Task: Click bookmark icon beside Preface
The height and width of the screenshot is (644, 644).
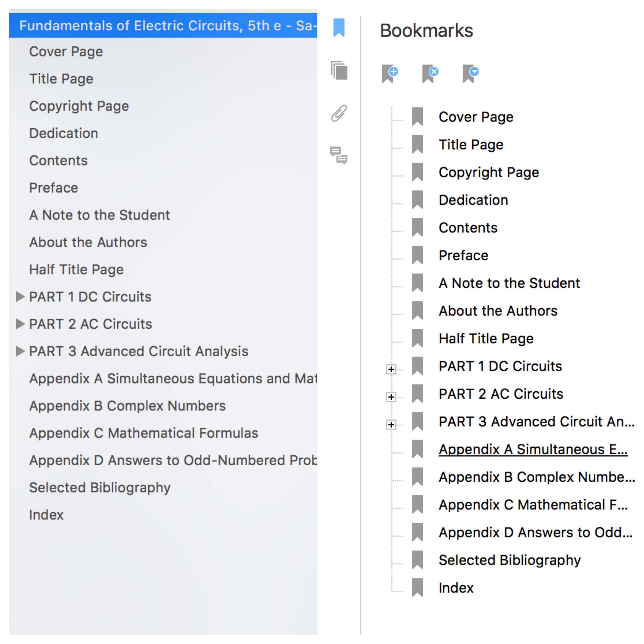Action: (x=417, y=255)
